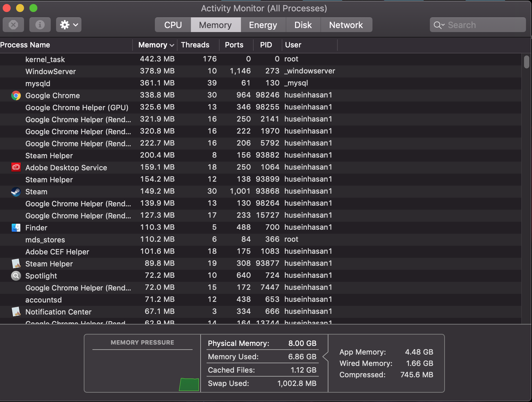Click the Physical Memory 8.00 GB value
The image size is (532, 402).
point(302,343)
